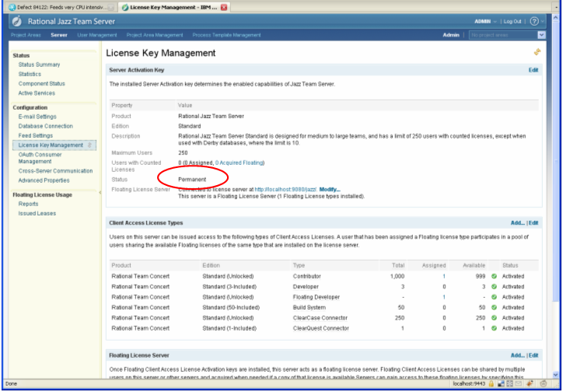Close the License Key Management browser tab
This screenshot has width=563, height=392.
click(x=224, y=7)
